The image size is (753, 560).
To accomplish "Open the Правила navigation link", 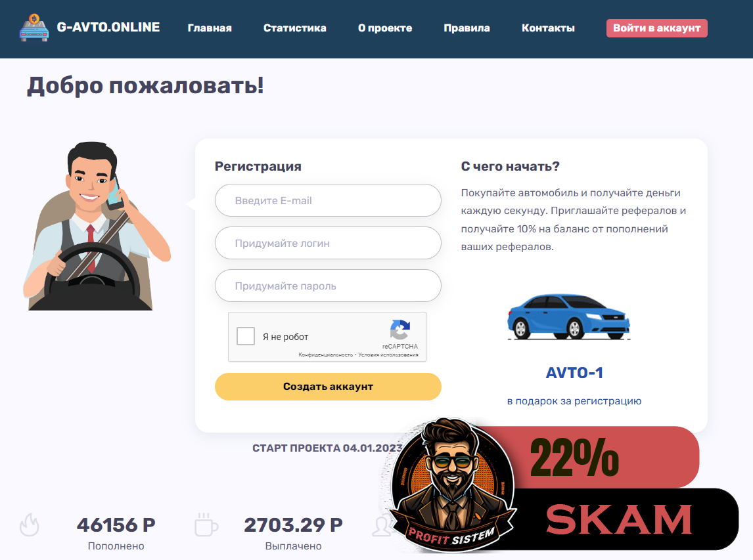I will point(467,28).
